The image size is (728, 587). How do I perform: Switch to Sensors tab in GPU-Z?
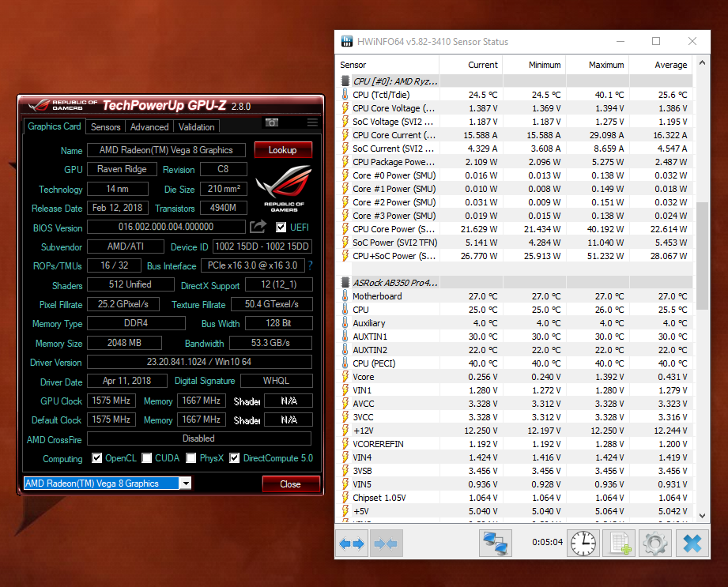point(105,126)
